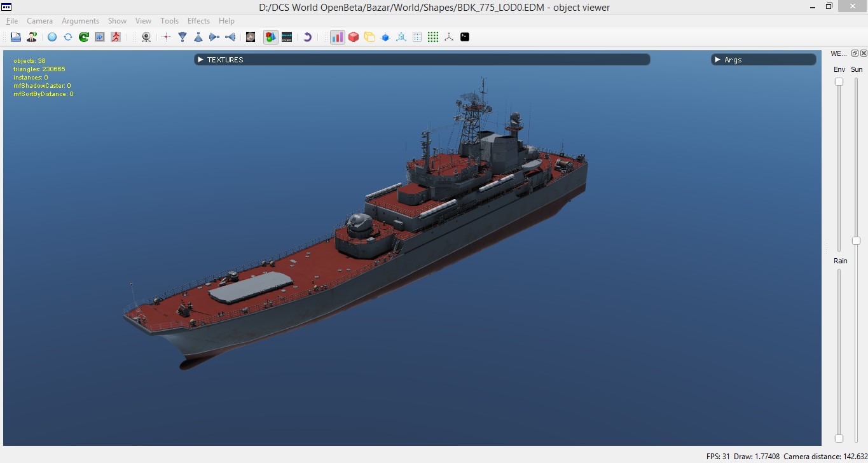Toggle the colored RGB shapes button
The image size is (868, 463).
pyautogui.click(x=271, y=37)
